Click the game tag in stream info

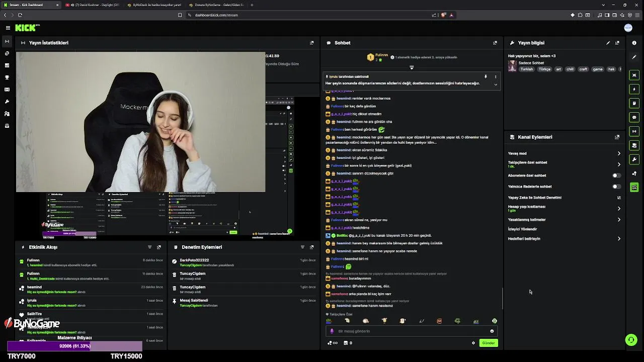click(x=598, y=69)
